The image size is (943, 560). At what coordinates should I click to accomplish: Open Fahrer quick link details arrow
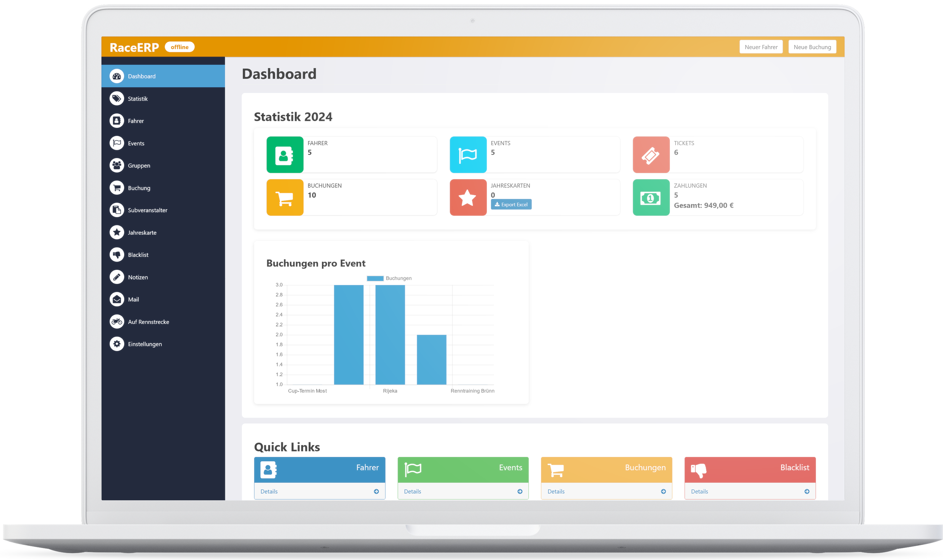(x=376, y=491)
